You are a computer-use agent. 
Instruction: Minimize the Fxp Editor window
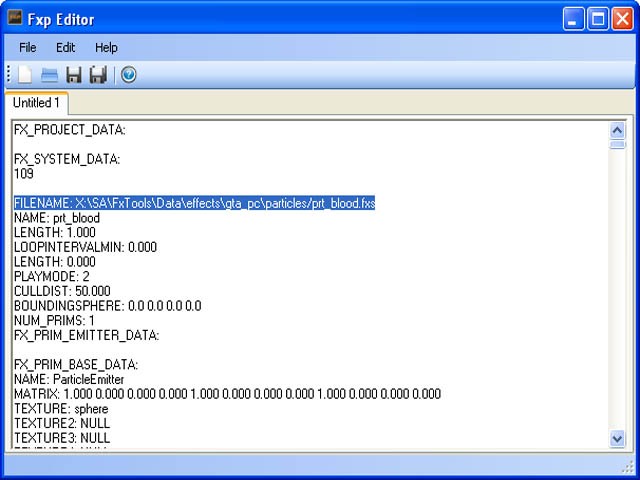tap(574, 19)
